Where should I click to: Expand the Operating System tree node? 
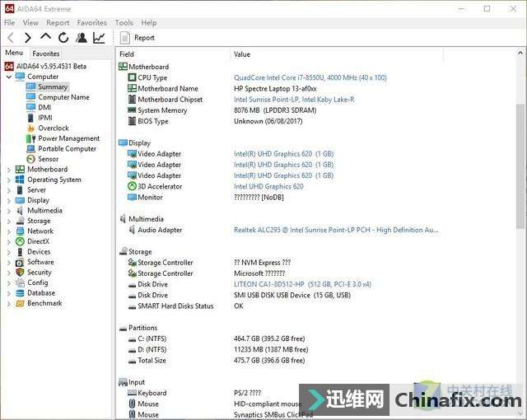tap(9, 180)
